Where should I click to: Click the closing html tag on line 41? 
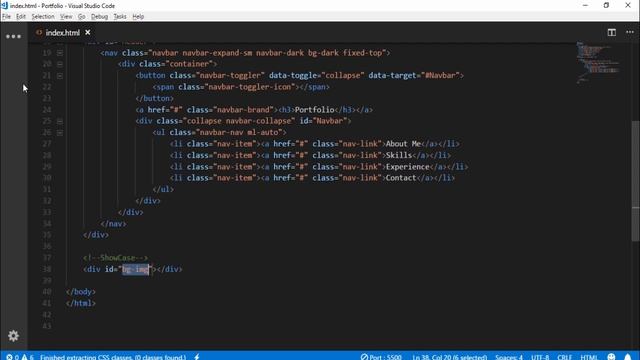coord(81,303)
